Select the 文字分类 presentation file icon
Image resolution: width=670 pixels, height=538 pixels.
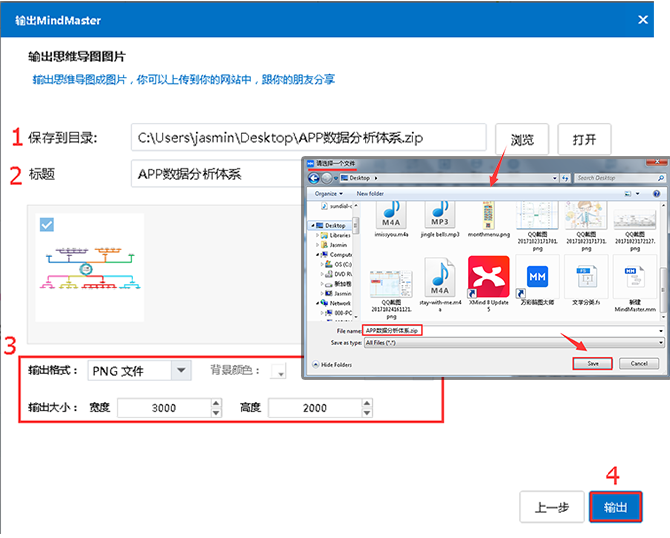pos(586,277)
